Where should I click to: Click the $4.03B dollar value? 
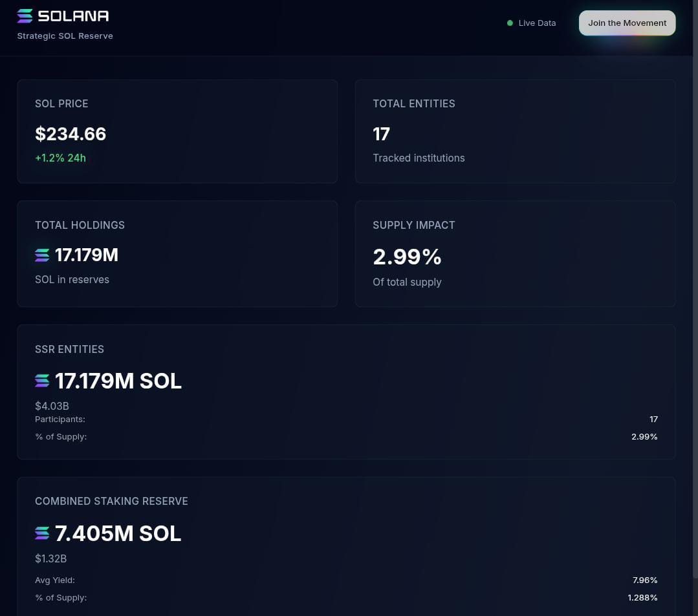click(x=52, y=406)
